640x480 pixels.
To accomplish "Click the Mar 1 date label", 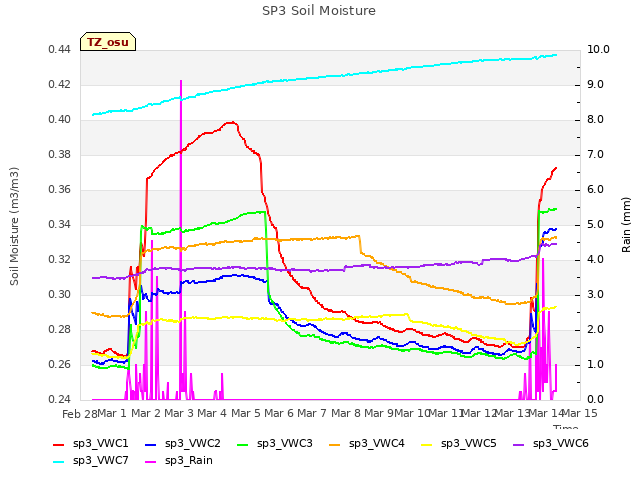I will [112, 413].
